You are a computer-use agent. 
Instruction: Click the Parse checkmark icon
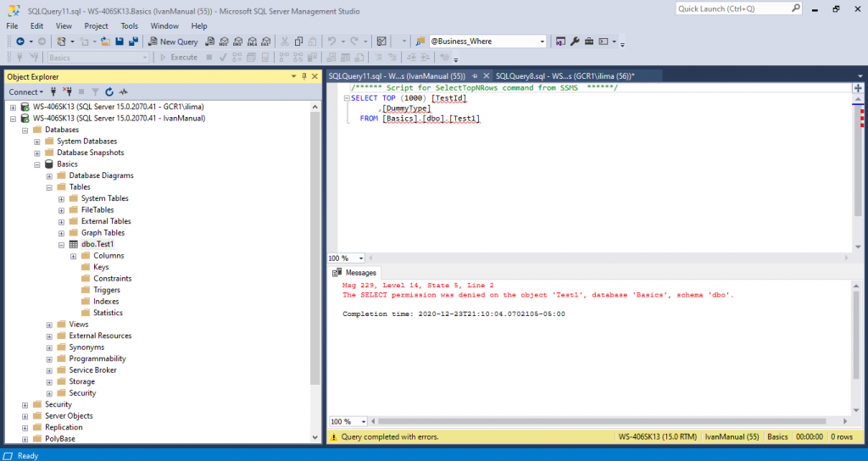pos(223,58)
